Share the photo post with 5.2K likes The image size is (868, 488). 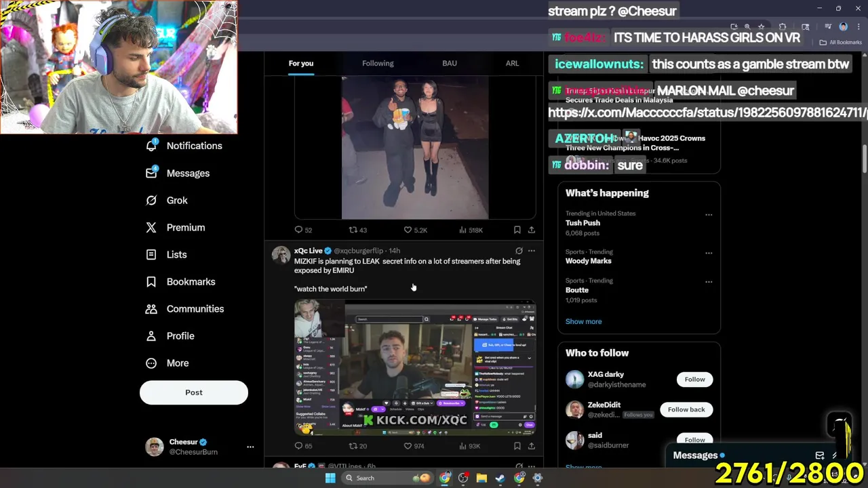(x=532, y=230)
